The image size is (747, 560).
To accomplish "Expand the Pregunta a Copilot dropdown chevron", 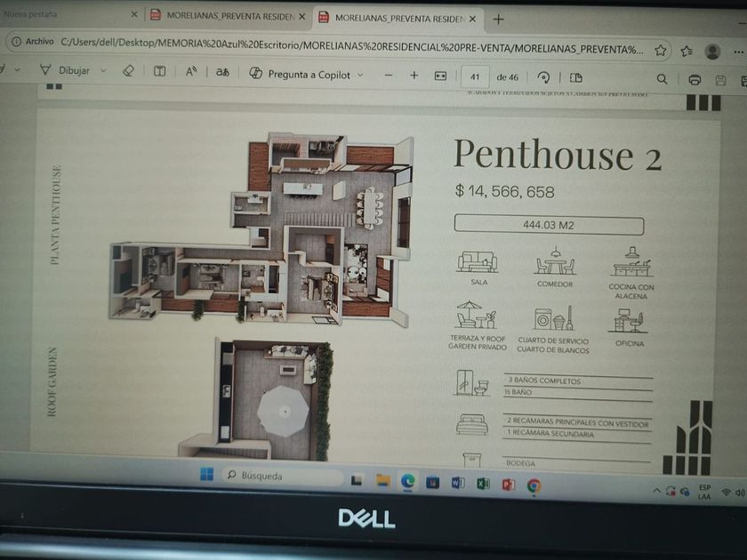I will [360, 75].
